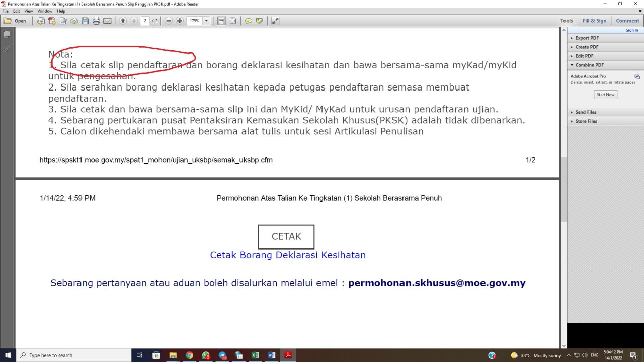Click the page number input field

click(145, 21)
